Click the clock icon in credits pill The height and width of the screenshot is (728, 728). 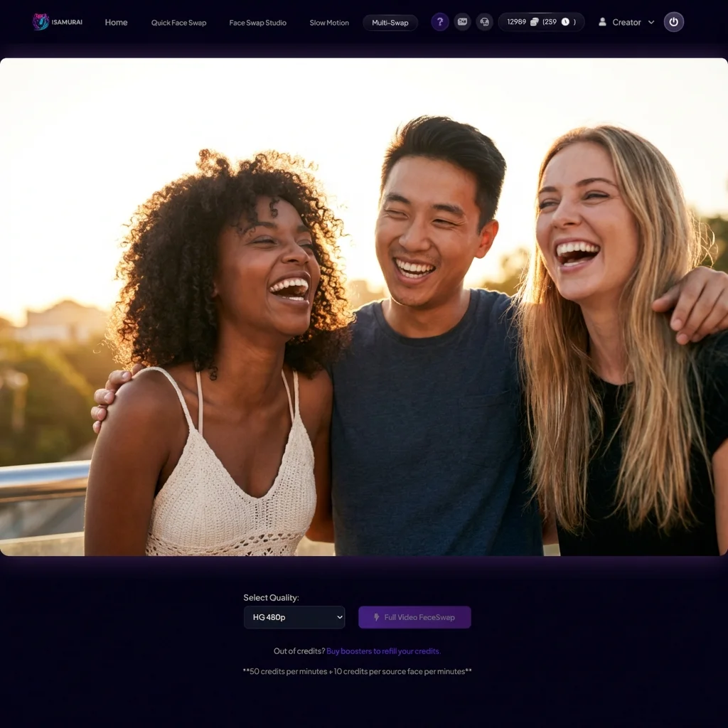coord(565,22)
